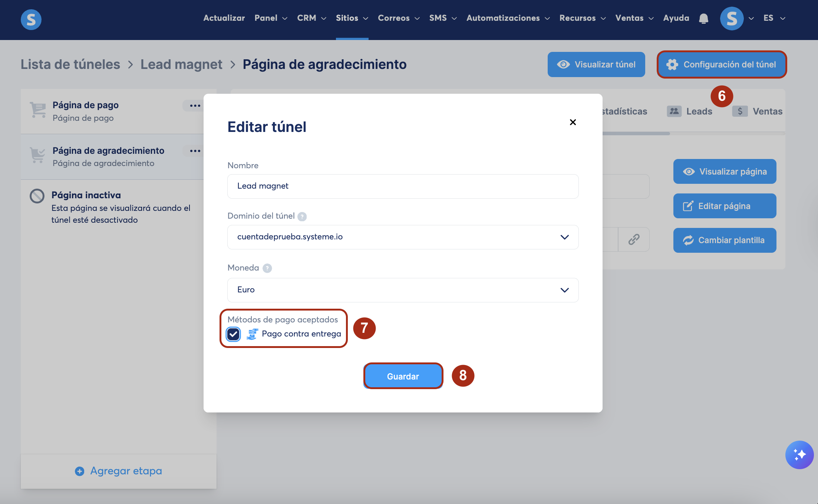Viewport: 818px width, 504px height.
Task: Click the Dominio del túnel help icon
Action: [302, 216]
